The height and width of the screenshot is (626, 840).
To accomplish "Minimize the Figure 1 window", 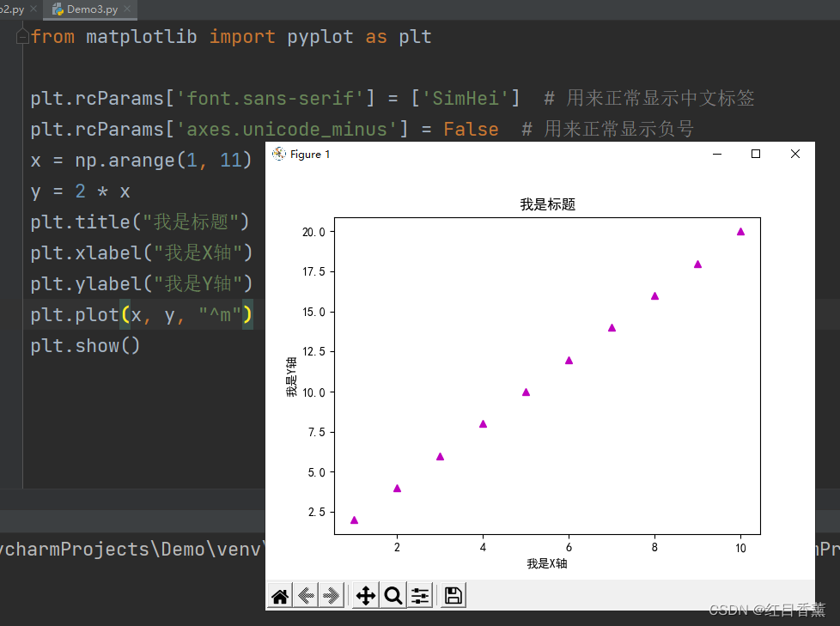I will point(717,155).
